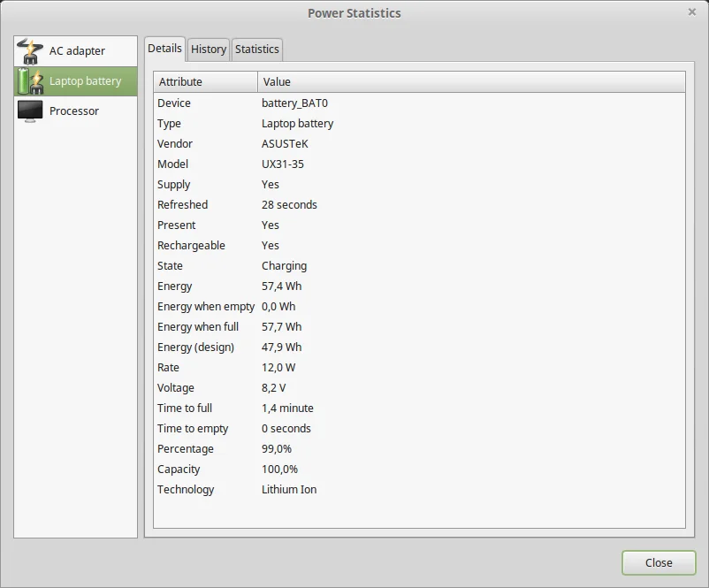Select the 'Model' attribute label
The image size is (709, 588).
172,164
